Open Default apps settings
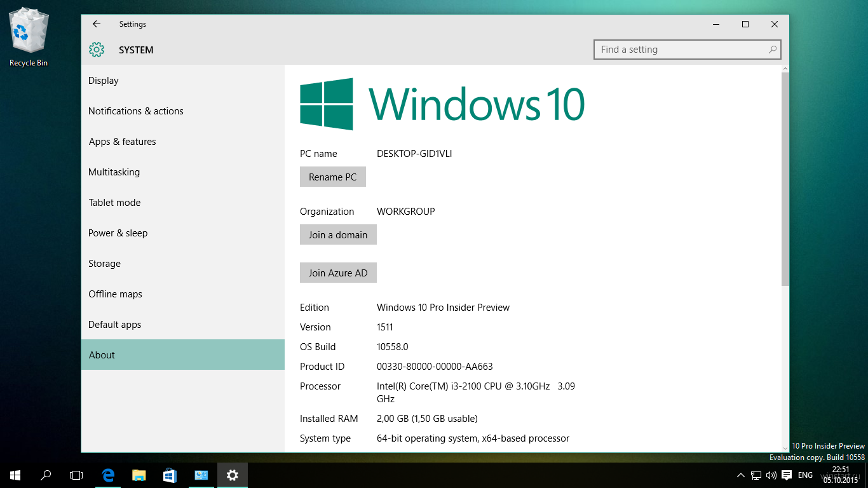 pos(183,325)
